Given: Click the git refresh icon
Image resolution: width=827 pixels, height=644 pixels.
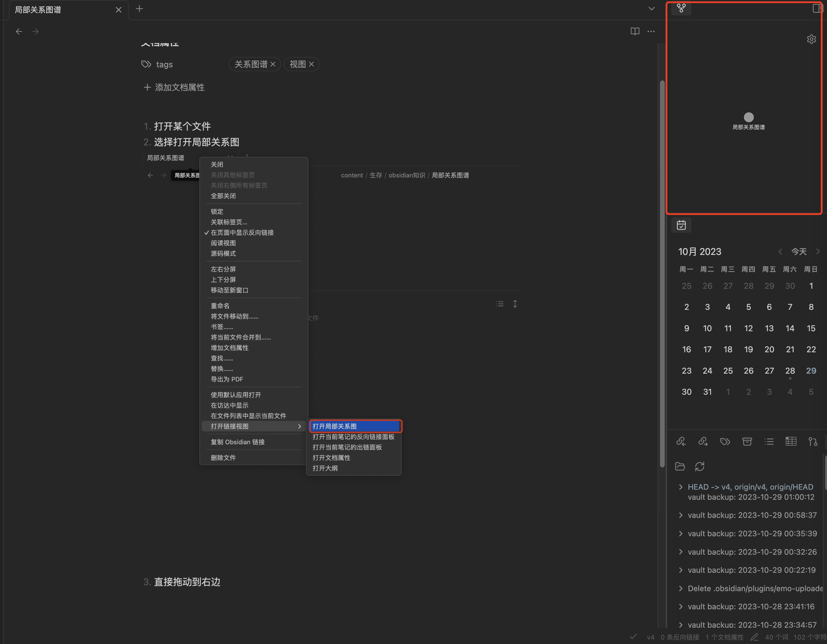Looking at the screenshot, I should pos(699,466).
